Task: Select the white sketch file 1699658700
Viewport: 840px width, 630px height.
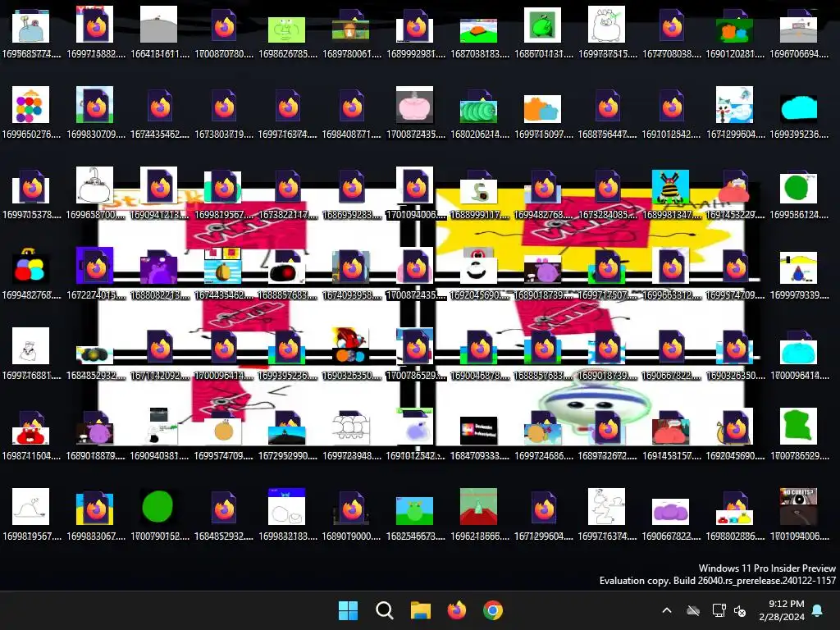Action: (x=95, y=194)
